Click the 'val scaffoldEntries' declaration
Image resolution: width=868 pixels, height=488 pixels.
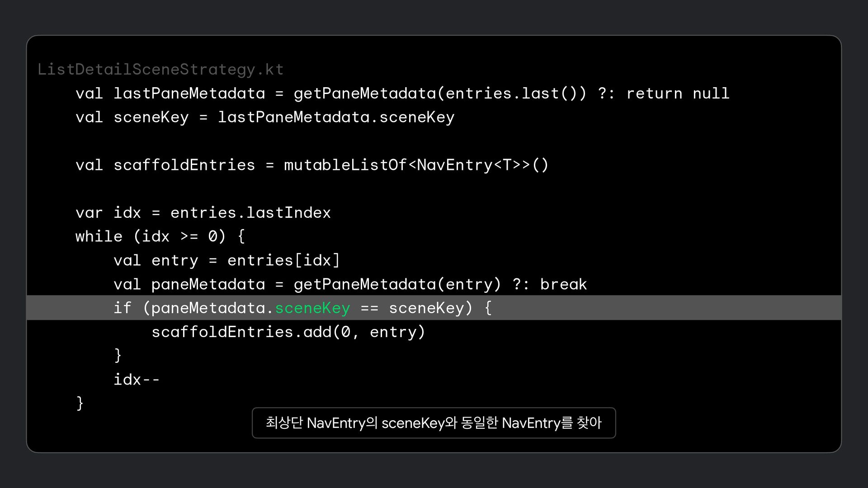(165, 165)
